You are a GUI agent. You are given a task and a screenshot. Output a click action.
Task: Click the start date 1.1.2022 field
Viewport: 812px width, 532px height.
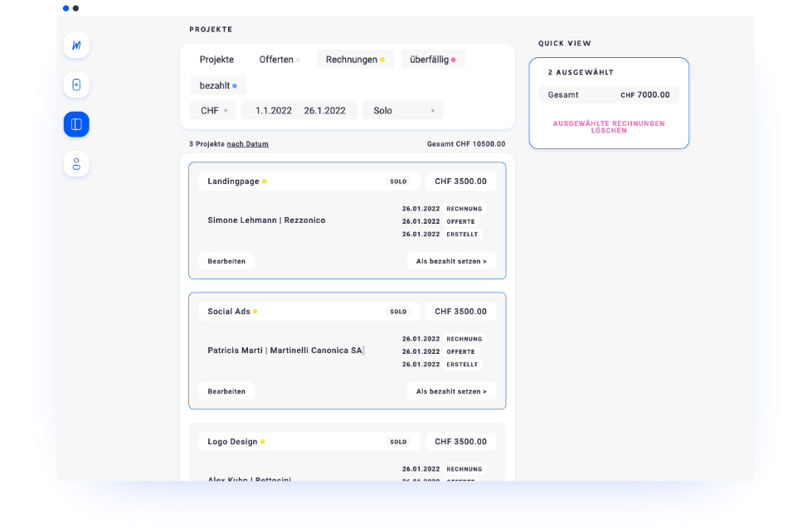coord(274,110)
